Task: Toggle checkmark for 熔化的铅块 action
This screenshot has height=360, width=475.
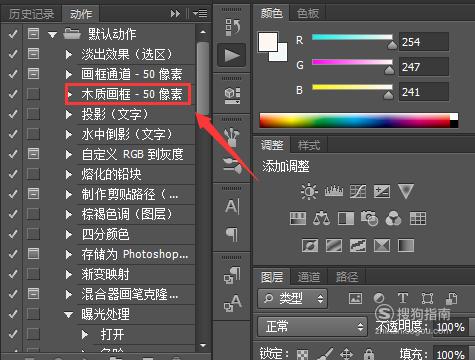Action: 13,174
